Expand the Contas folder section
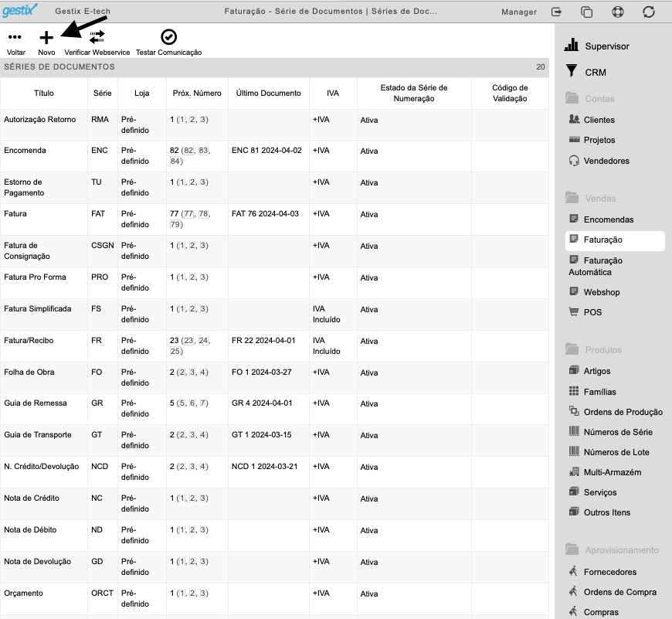The width and height of the screenshot is (672, 619). (x=589, y=99)
